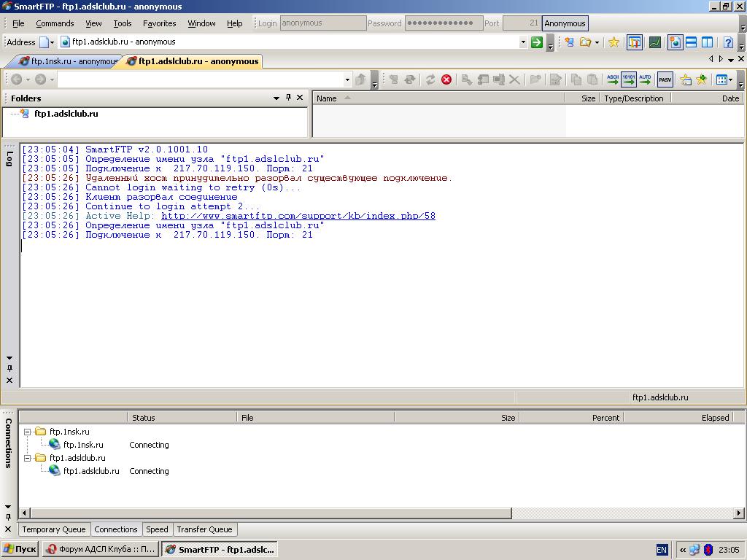
Task: Open the Tools menu
Action: pyautogui.click(x=123, y=23)
